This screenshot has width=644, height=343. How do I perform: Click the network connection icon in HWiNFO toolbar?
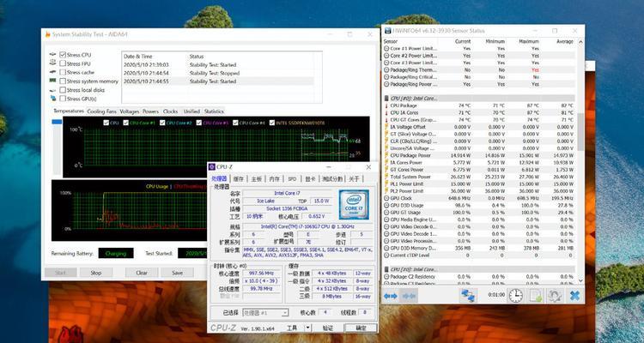(468, 295)
